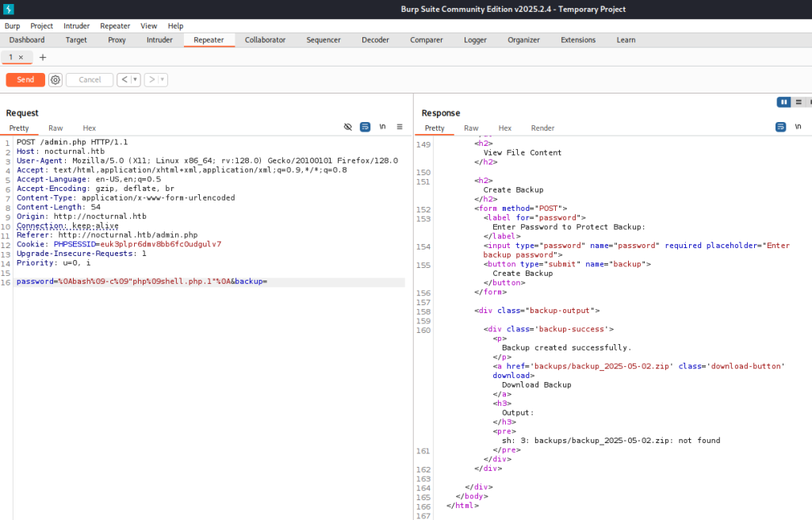Show non-printable characters in Response panel

click(798, 127)
